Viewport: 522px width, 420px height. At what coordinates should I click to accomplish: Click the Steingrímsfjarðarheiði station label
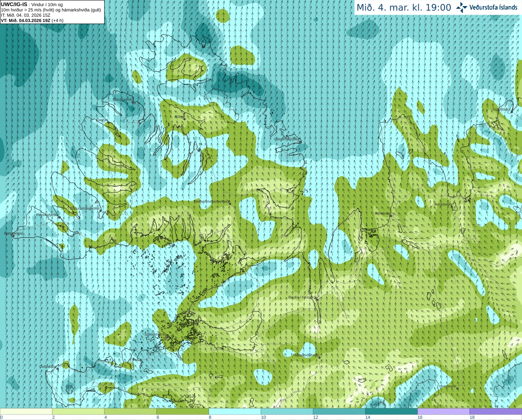tap(211, 201)
